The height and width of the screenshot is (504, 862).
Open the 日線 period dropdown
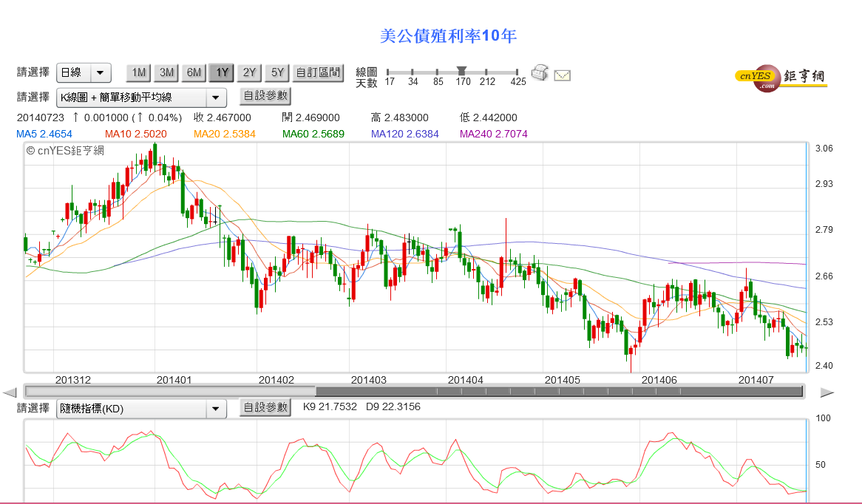(84, 72)
